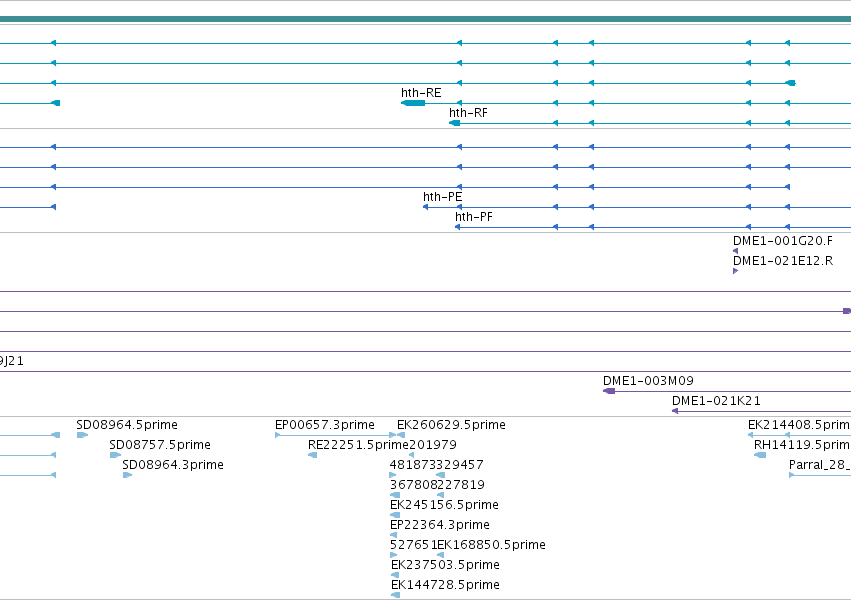Click the blue glyph under RE22251.5prime
The image size is (851, 600).
click(313, 455)
